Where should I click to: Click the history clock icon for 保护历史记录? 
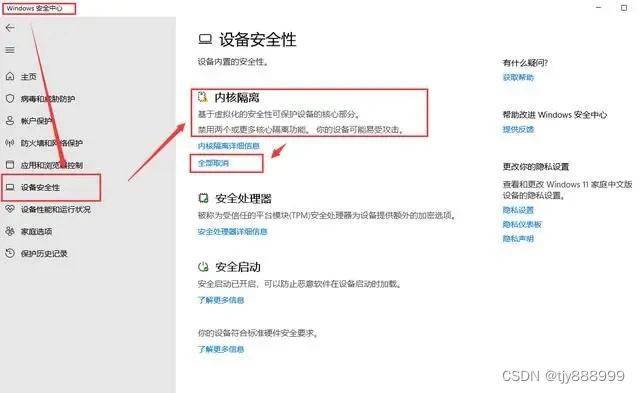point(10,253)
